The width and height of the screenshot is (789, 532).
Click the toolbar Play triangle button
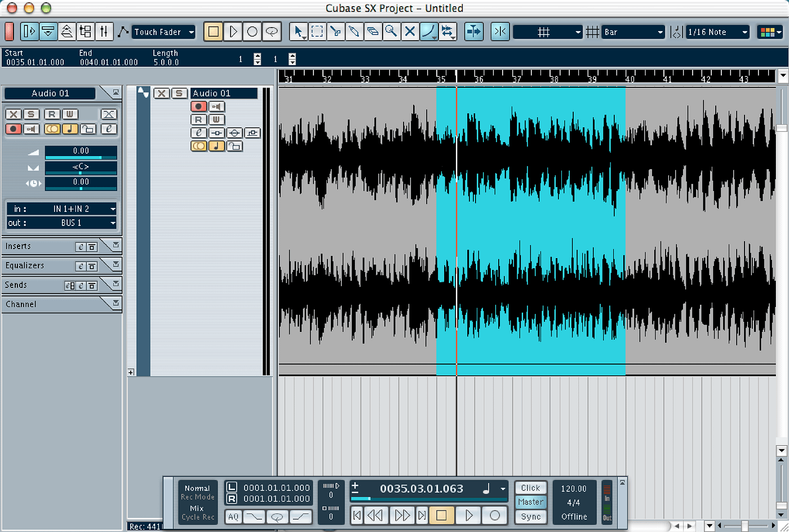click(x=233, y=32)
